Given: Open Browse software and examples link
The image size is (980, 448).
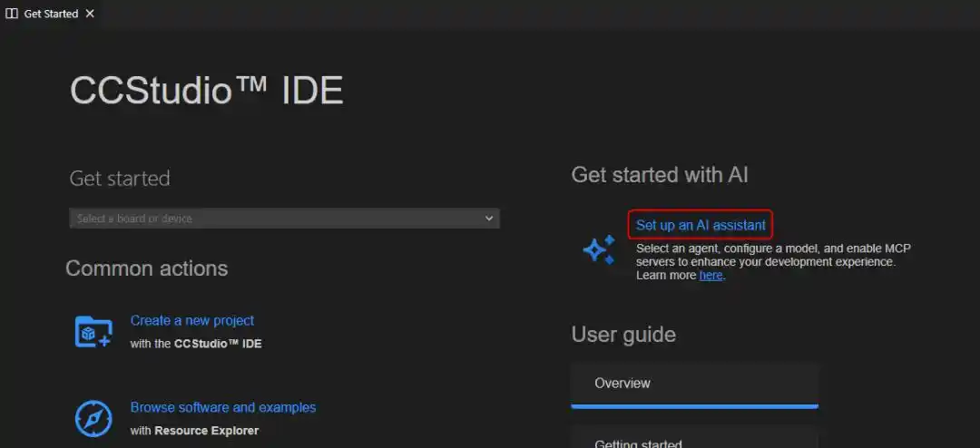Looking at the screenshot, I should 223,407.
